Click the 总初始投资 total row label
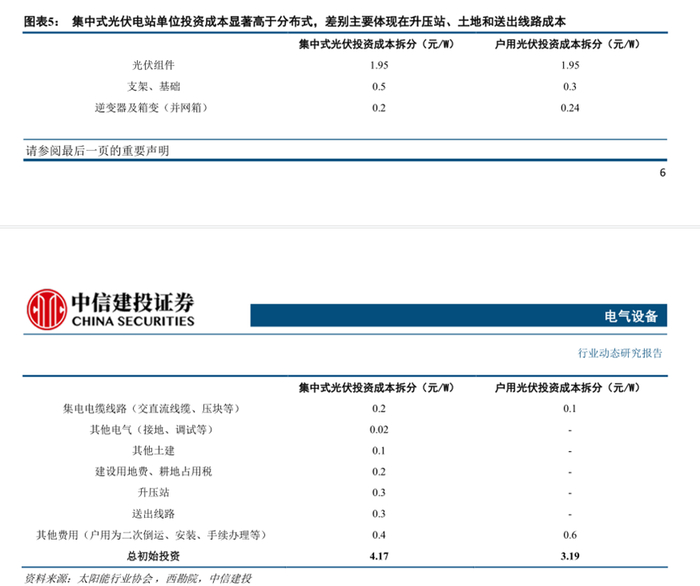The height and width of the screenshot is (586, 700). pyautogui.click(x=153, y=556)
